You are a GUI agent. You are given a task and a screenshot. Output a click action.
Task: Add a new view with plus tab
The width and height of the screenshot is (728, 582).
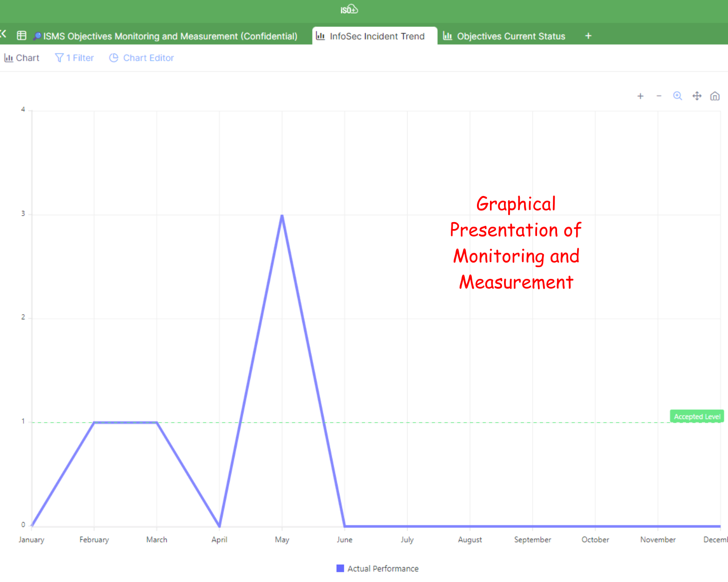[x=588, y=36]
